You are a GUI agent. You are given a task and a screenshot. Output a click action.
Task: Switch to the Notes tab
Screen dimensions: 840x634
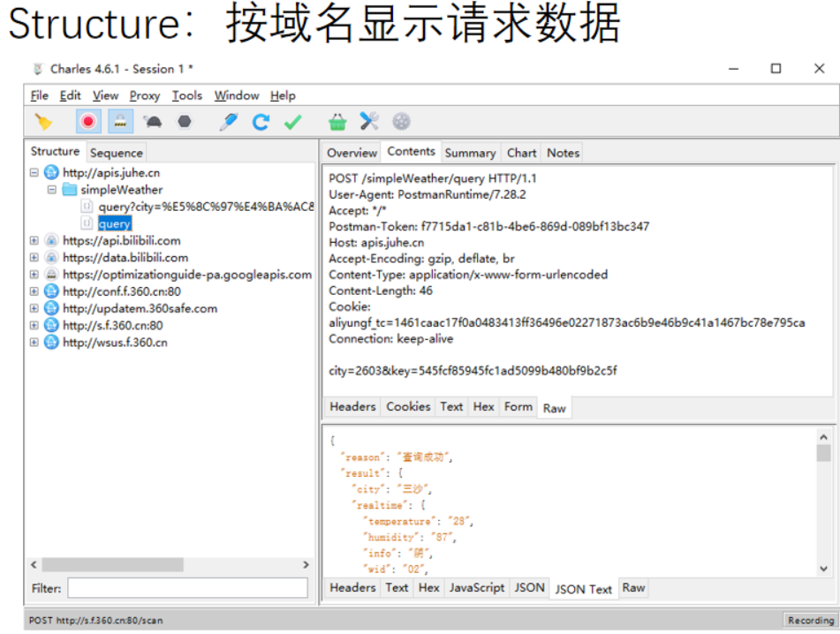[x=563, y=153]
